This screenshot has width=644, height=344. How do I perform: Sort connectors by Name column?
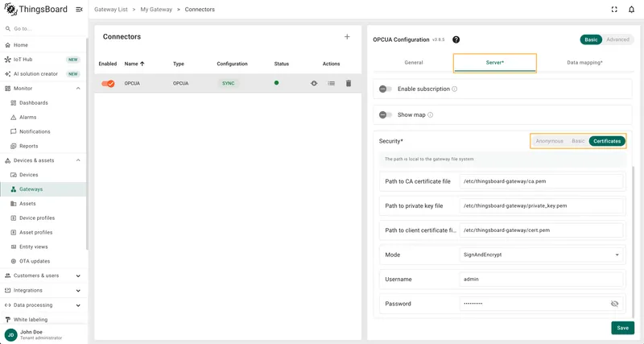click(x=134, y=64)
